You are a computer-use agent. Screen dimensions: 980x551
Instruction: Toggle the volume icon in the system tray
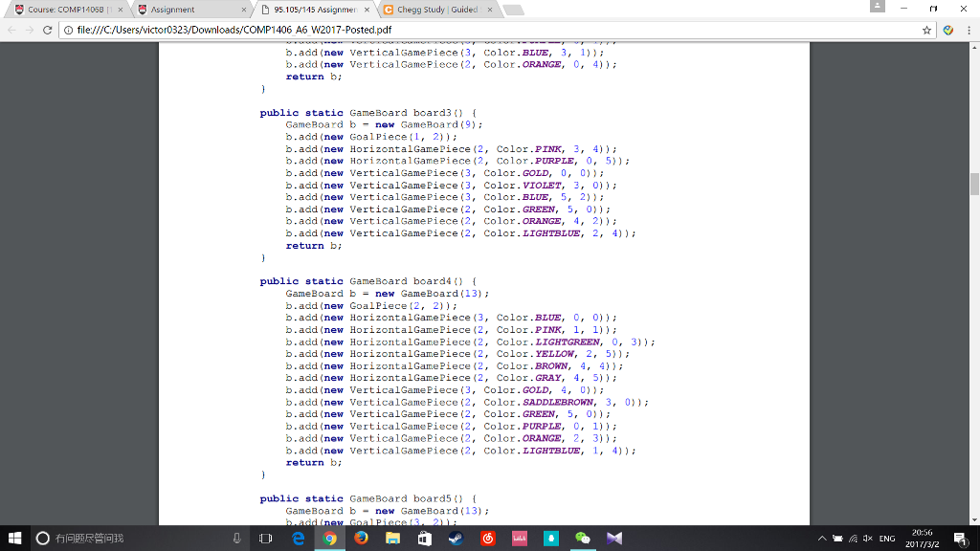(x=866, y=539)
